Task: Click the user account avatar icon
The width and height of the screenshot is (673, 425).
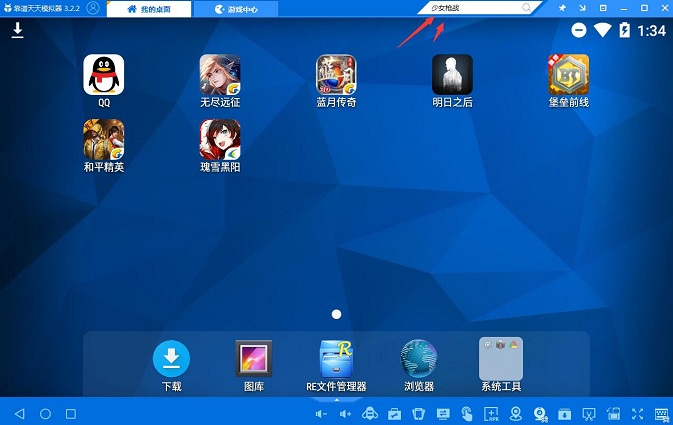Action: pos(93,8)
